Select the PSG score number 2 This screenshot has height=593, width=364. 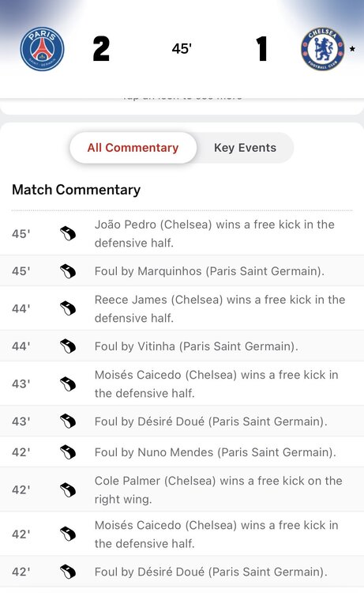point(101,49)
